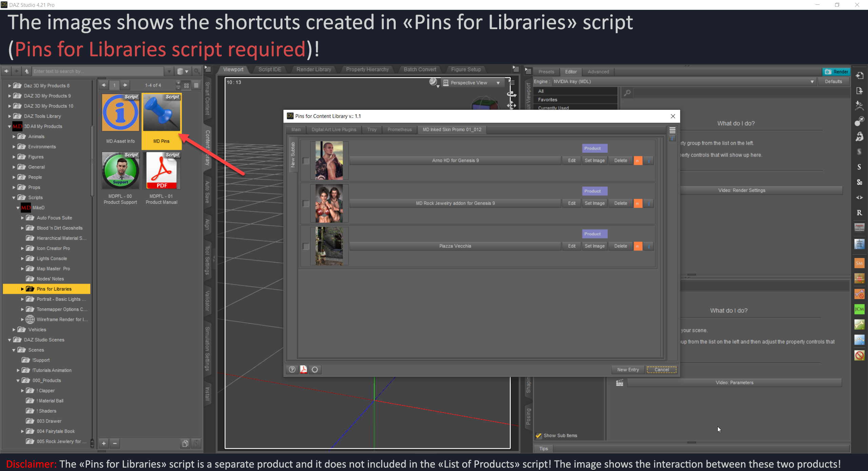Check the Piazza Vecchia row checkbox
The image size is (868, 471).
tap(306, 246)
